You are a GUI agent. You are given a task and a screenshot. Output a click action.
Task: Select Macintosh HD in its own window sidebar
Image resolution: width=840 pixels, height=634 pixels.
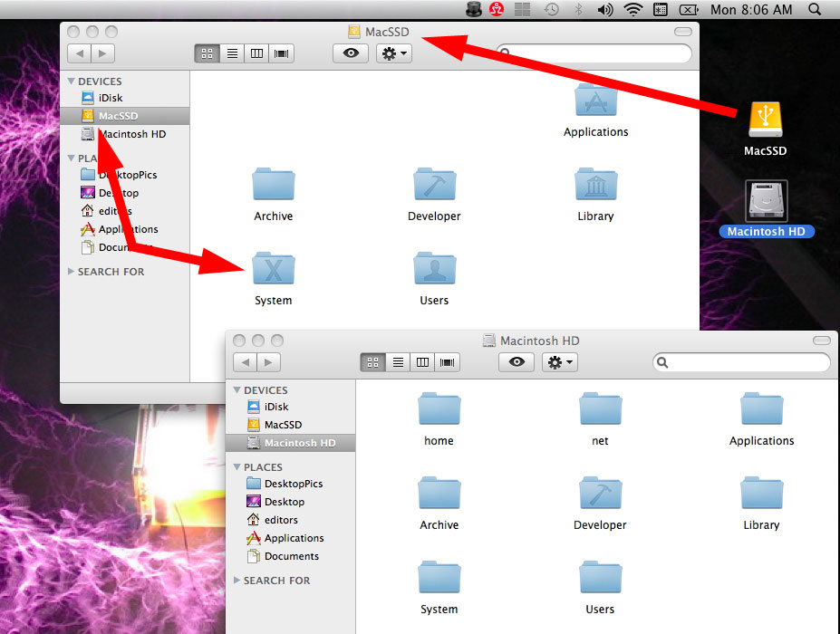pyautogui.click(x=290, y=444)
